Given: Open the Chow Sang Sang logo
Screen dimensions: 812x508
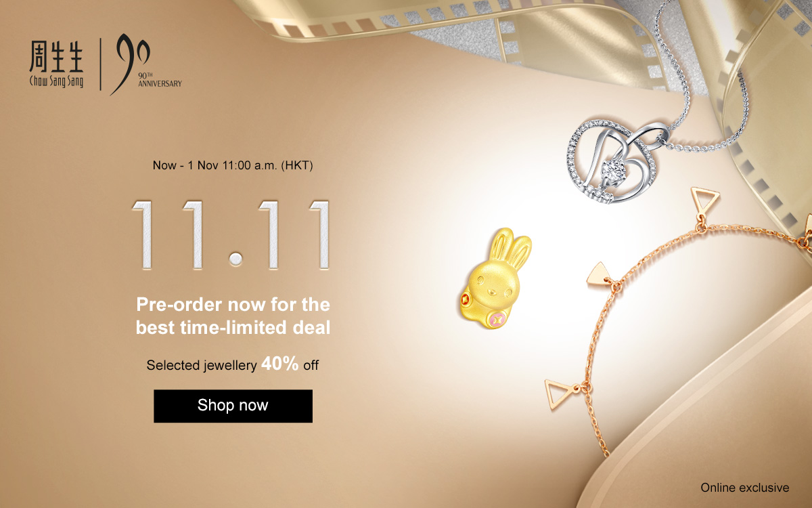Looking at the screenshot, I should tap(56, 66).
